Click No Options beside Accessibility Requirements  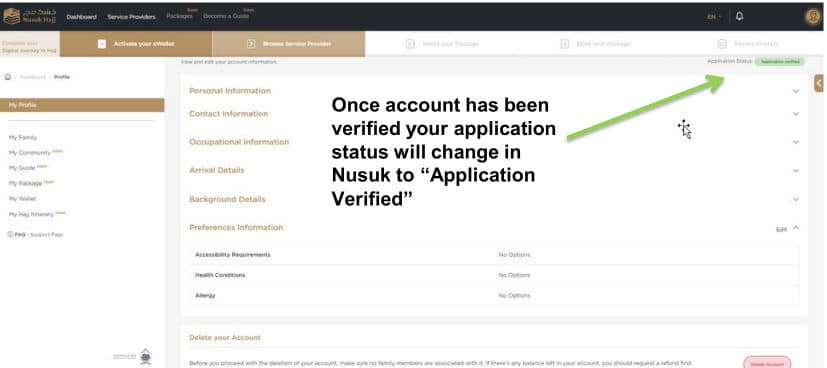tap(514, 255)
